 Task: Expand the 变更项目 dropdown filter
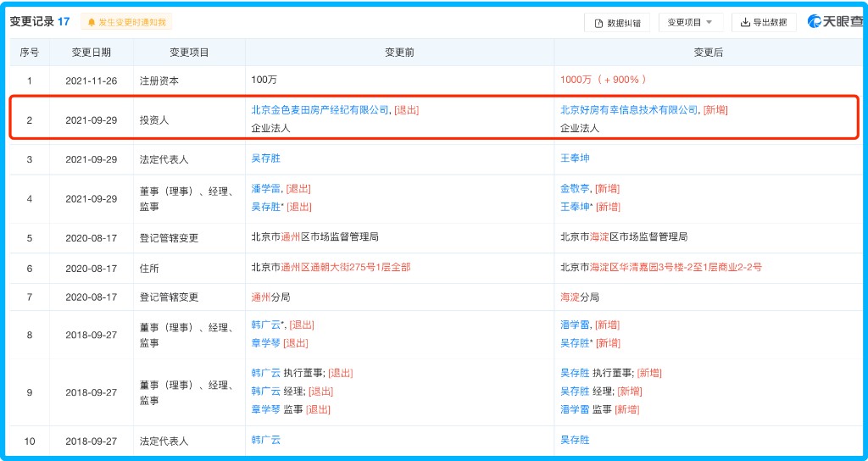coord(689,23)
